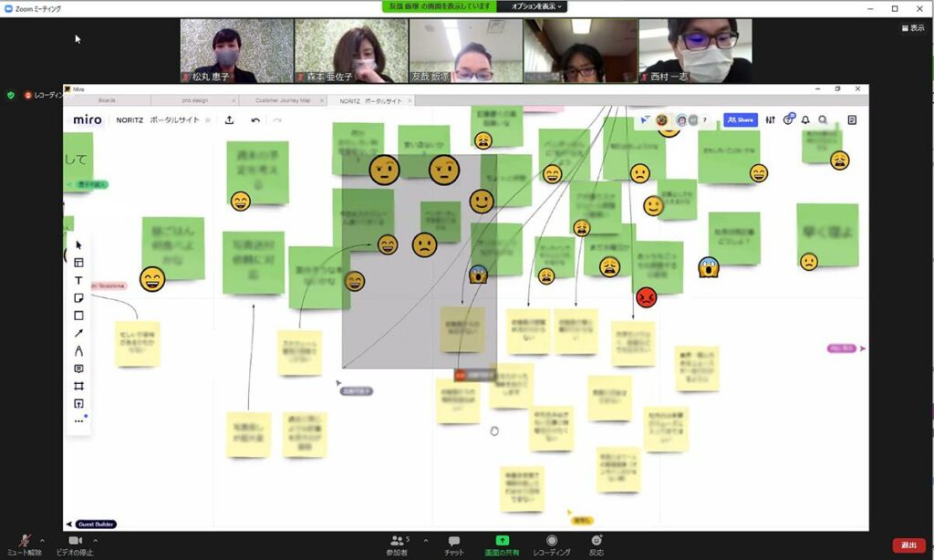Click the export board icon
This screenshot has height=560, width=934.
click(x=229, y=119)
